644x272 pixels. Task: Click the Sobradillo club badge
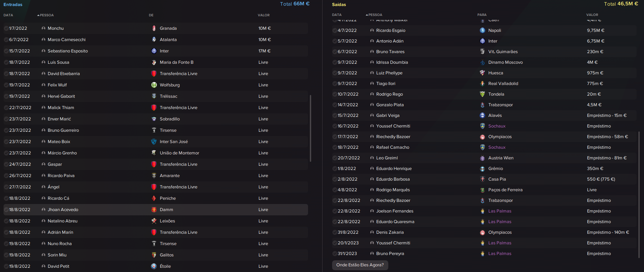coord(154,119)
